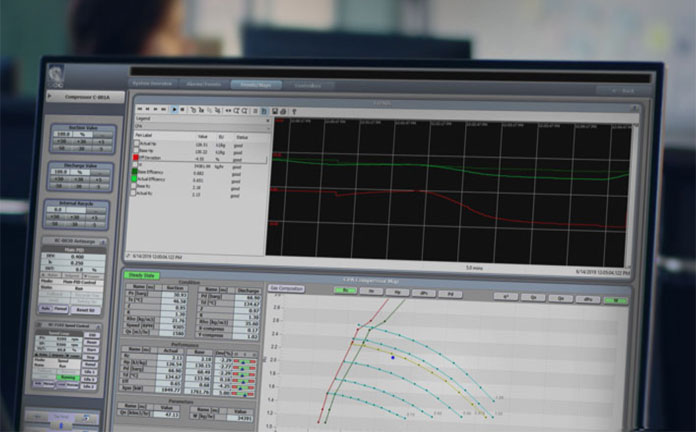Click the save floppy-disk icon

click(x=275, y=111)
